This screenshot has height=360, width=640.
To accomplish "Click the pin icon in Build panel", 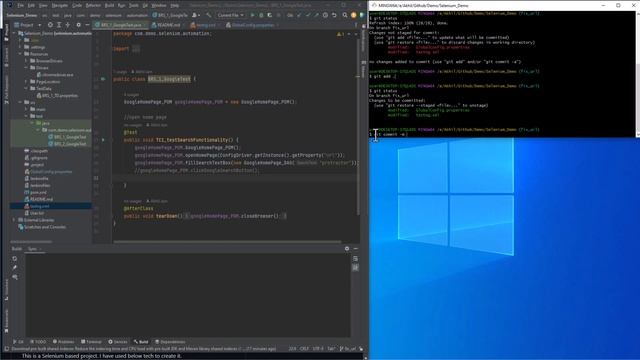I will pyautogui.click(x=15, y=268).
